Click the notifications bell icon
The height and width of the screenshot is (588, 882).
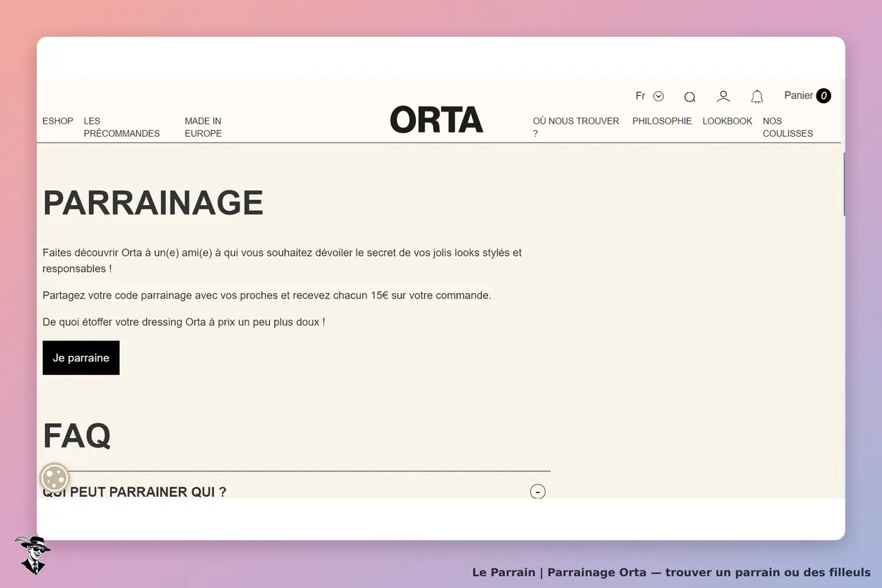point(757,96)
